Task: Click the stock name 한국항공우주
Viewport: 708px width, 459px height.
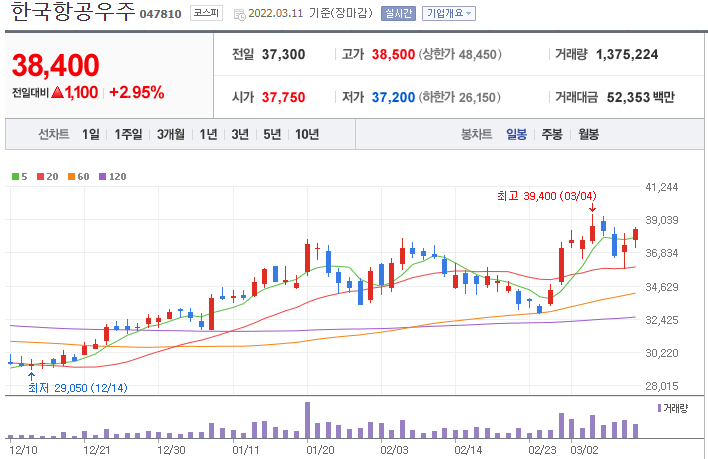Action: coord(73,12)
